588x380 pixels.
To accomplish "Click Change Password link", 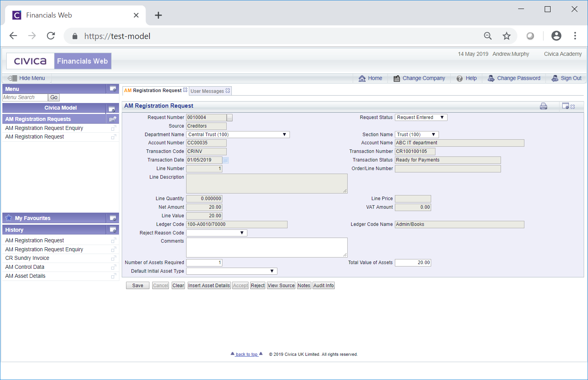I will 514,78.
